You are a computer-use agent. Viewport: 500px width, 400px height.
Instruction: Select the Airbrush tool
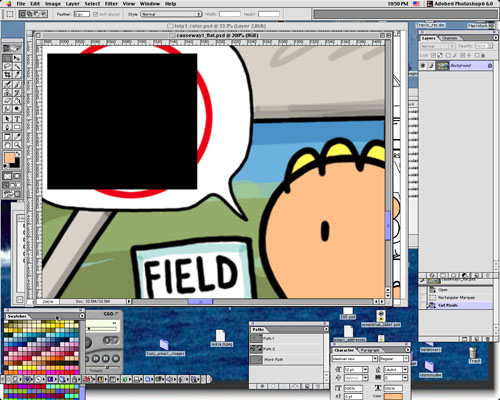coord(7,85)
